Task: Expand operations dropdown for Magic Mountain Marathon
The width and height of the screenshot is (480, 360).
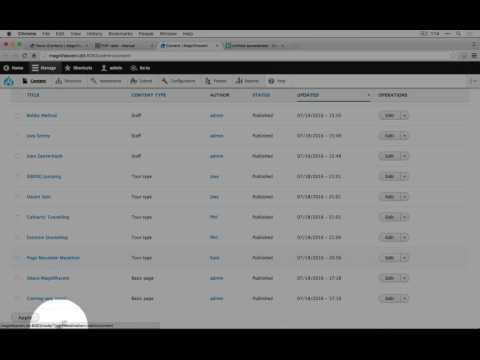Action: coord(404,258)
